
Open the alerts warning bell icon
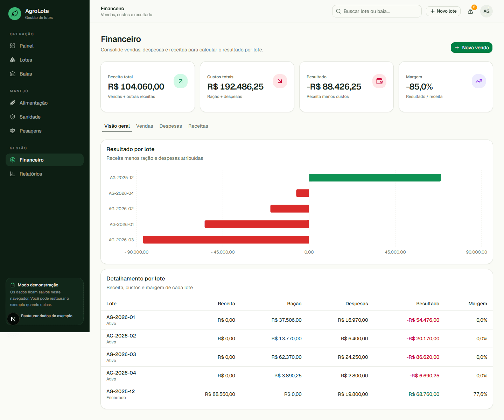click(470, 11)
